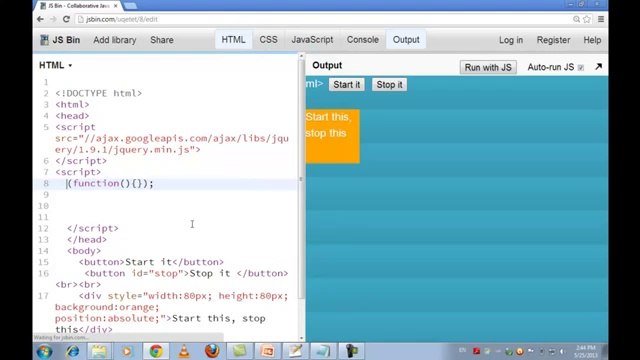
Task: Bookmark the page with the star icon
Action: [x=587, y=19]
